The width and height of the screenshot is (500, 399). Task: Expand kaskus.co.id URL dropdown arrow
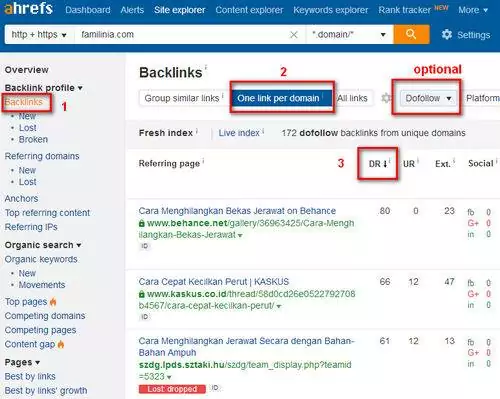tap(279, 306)
